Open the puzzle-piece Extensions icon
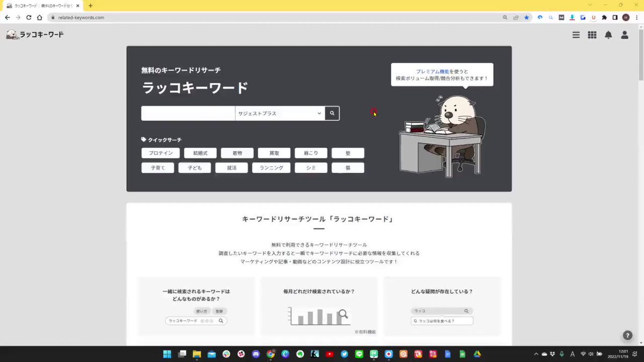Image resolution: width=644 pixels, height=362 pixels. pyautogui.click(x=604, y=17)
